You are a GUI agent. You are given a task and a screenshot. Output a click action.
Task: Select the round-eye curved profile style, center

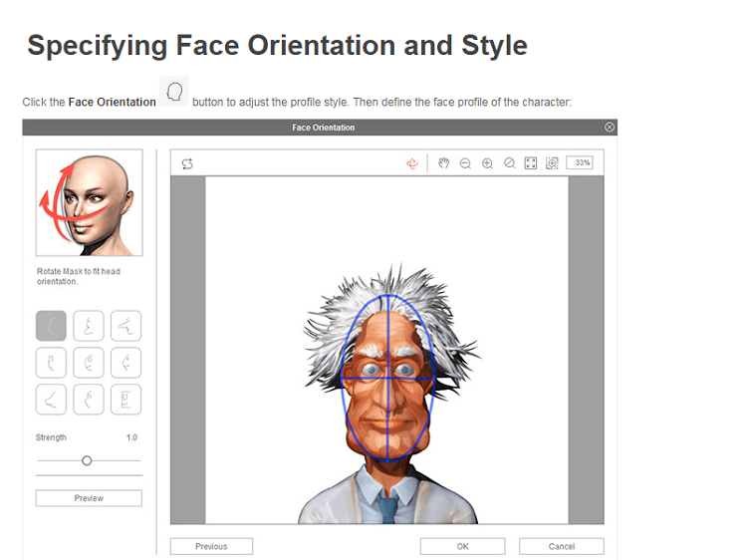click(x=88, y=363)
